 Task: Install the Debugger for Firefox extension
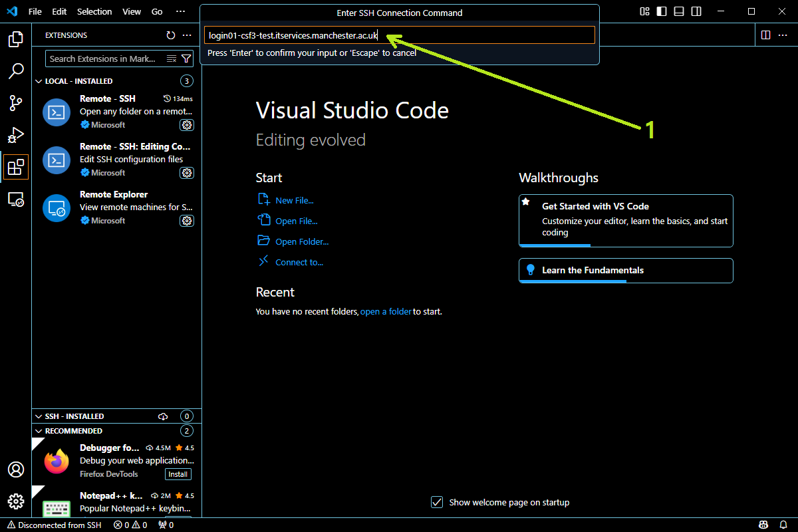tap(178, 474)
